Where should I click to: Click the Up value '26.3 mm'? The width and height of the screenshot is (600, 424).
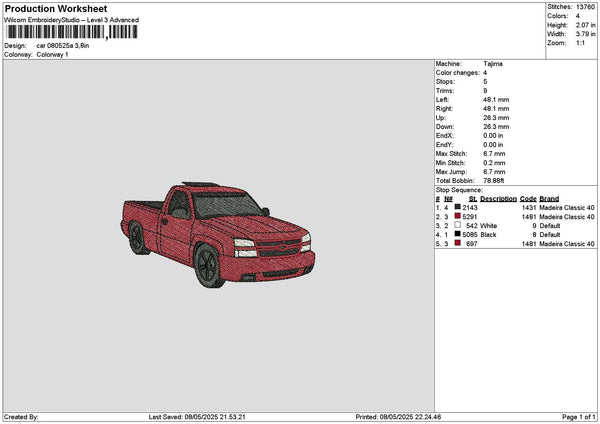tap(496, 118)
